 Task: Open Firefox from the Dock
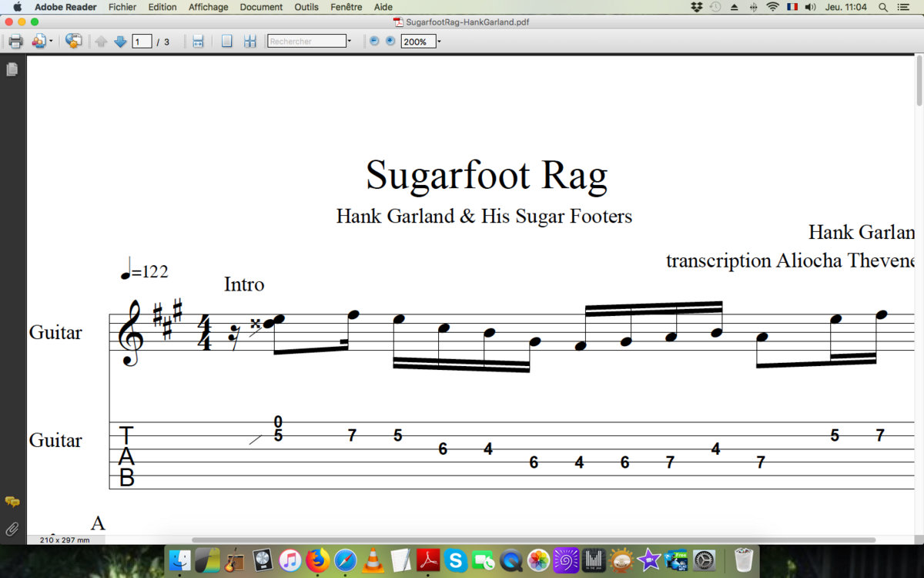[317, 560]
